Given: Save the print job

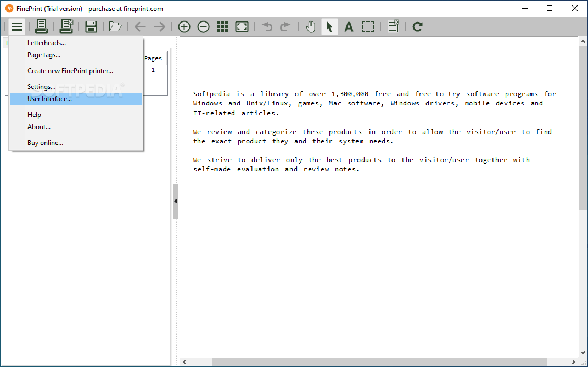Looking at the screenshot, I should pos(91,26).
